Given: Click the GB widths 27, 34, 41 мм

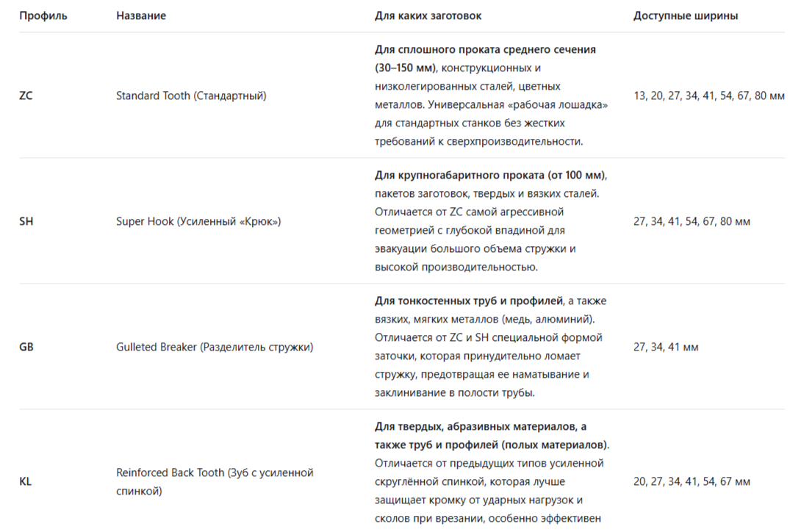Looking at the screenshot, I should pos(666,347).
